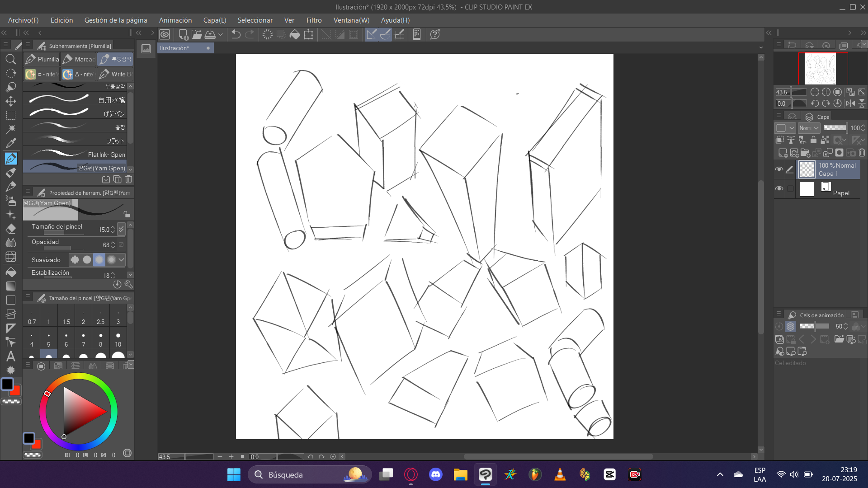The width and height of the screenshot is (868, 488).
Task: Select the Fill bucket tool
Action: pyautogui.click(x=11, y=272)
